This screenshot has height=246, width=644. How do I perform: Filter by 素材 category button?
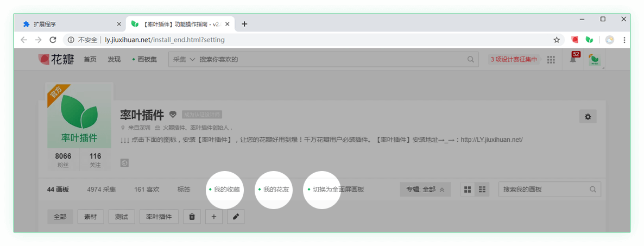pos(91,217)
